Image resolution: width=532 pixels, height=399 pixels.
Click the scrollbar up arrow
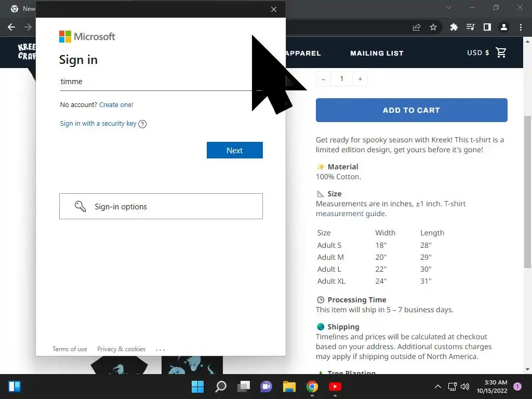pyautogui.click(x=527, y=42)
